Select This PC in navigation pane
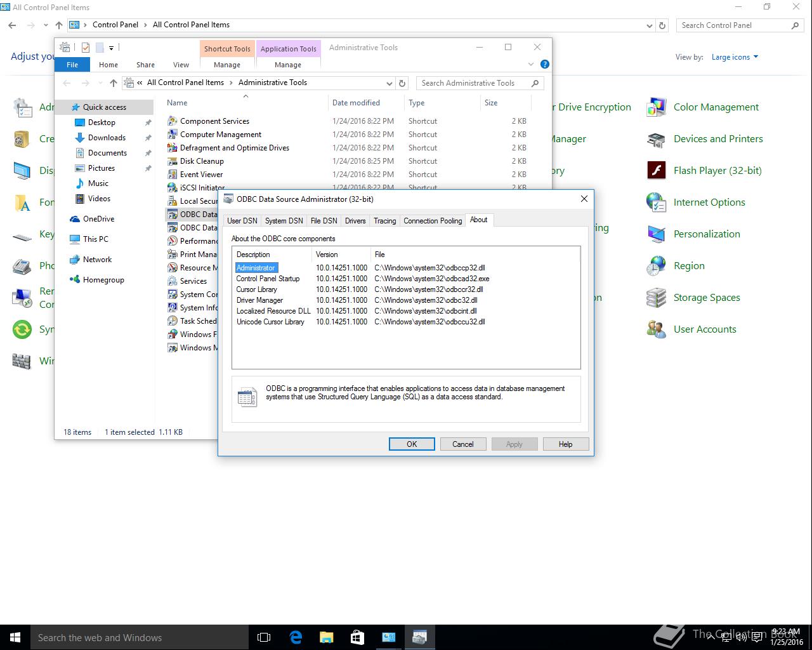 pyautogui.click(x=95, y=239)
